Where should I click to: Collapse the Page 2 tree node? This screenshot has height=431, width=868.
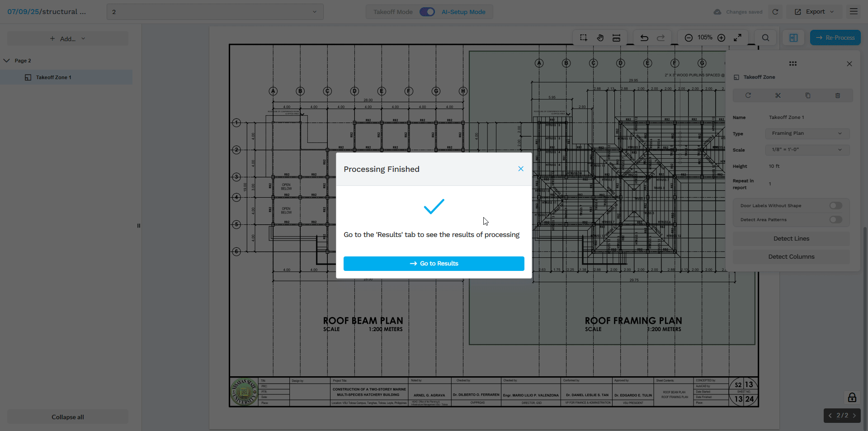7,61
